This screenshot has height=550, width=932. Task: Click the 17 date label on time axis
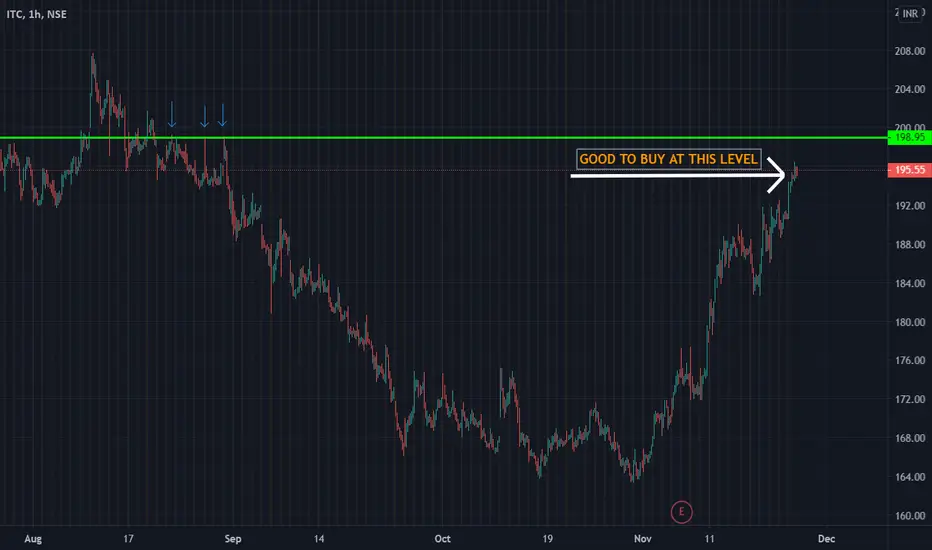pos(128,539)
